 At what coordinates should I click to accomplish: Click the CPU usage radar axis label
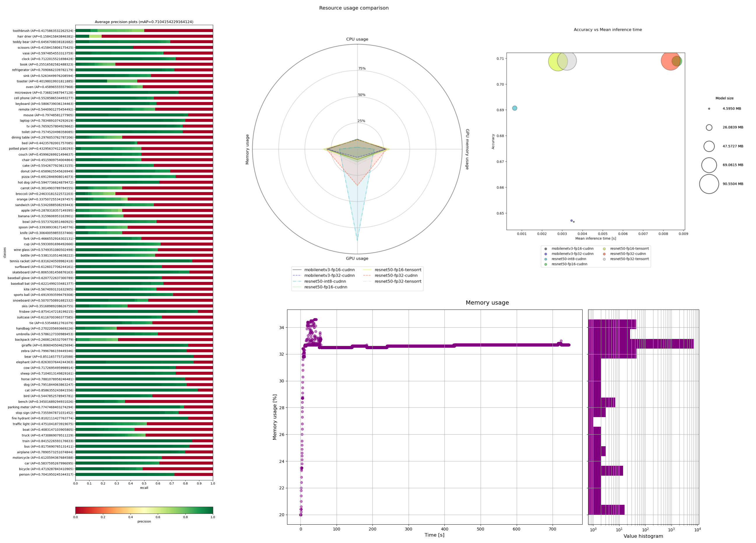click(357, 39)
